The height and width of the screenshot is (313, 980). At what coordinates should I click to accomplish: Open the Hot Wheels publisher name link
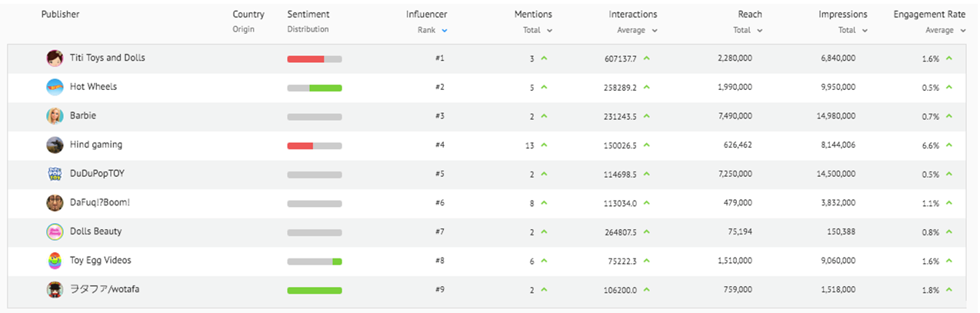pos(93,87)
